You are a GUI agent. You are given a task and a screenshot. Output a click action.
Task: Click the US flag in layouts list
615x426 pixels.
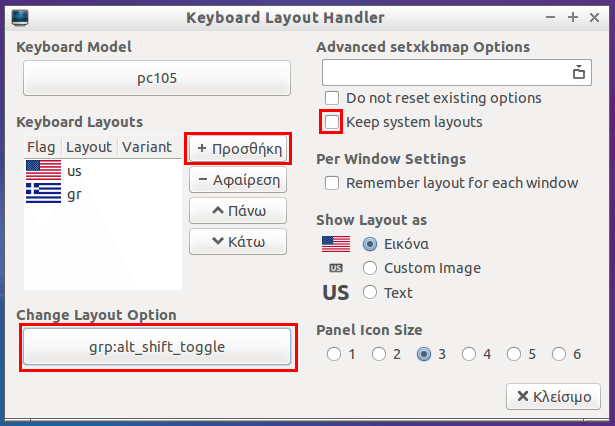click(x=44, y=170)
